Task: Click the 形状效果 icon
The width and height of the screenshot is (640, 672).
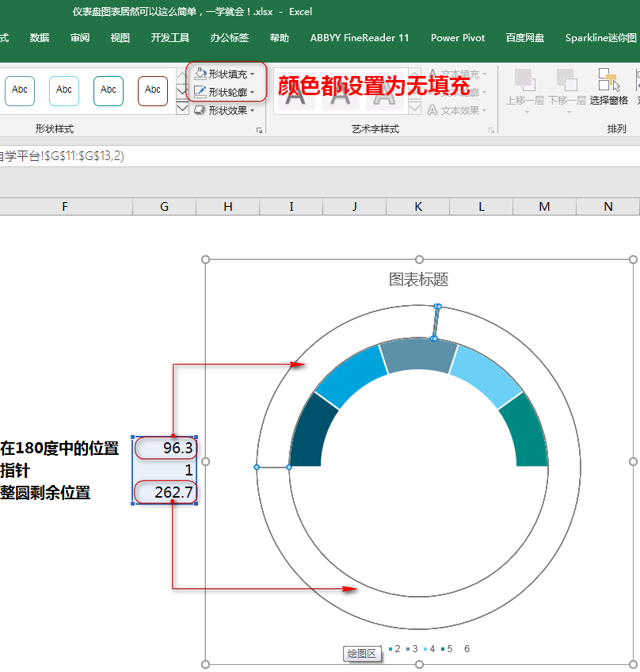Action: (200, 110)
